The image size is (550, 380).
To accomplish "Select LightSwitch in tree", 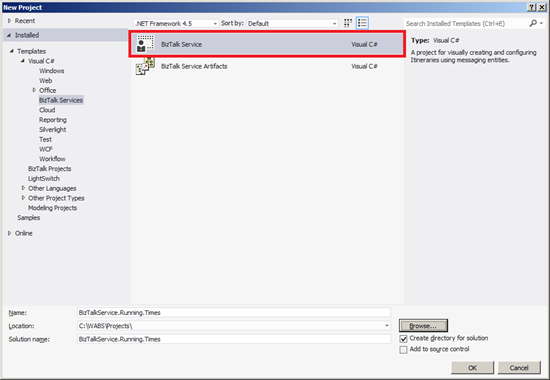I will [44, 178].
